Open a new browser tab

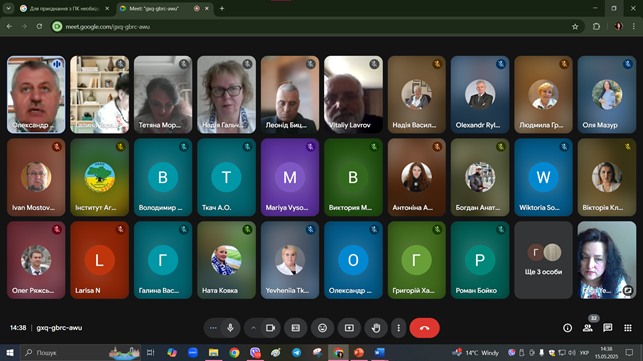click(x=222, y=8)
